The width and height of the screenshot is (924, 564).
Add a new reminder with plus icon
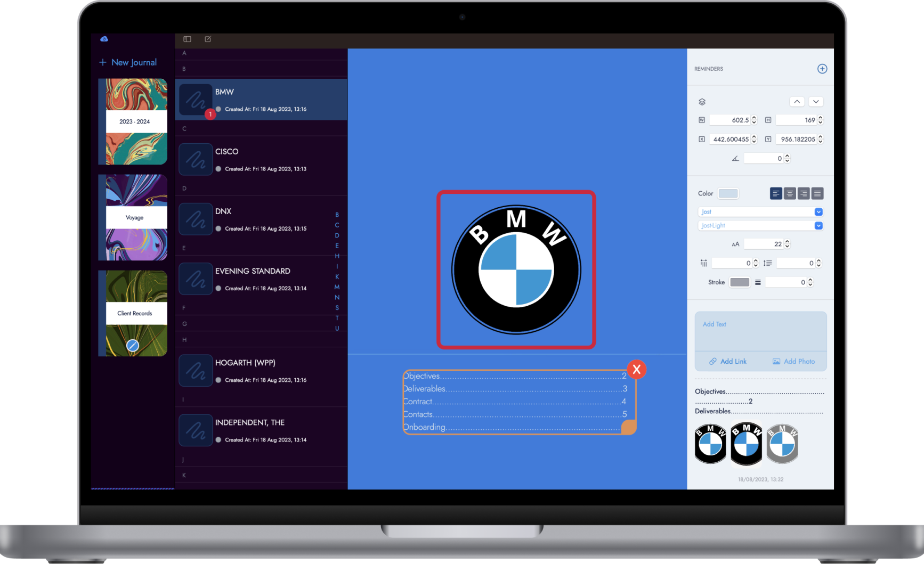tap(822, 69)
